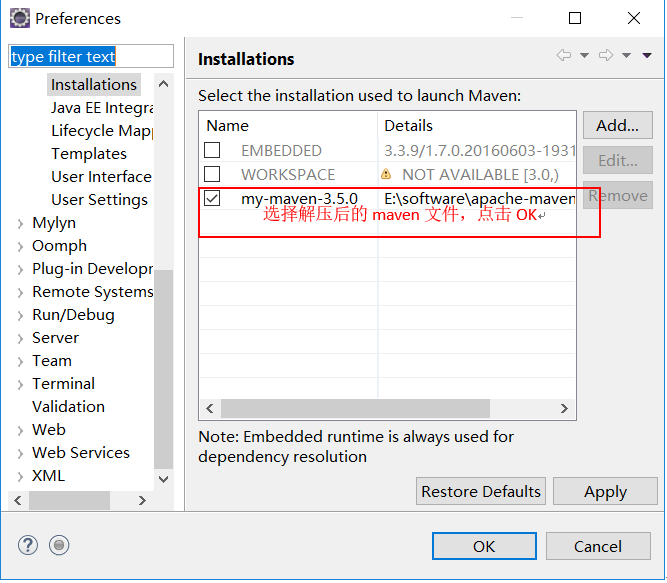The height and width of the screenshot is (583, 667).
Task: Click the Details column header
Action: coord(477,126)
